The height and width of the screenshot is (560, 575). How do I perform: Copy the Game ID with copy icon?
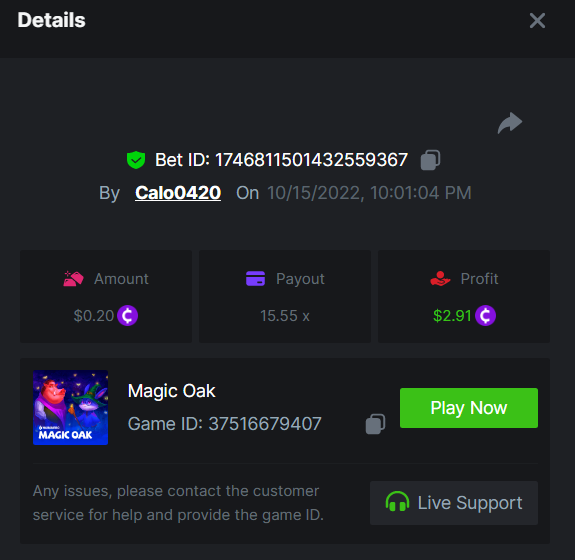point(375,424)
